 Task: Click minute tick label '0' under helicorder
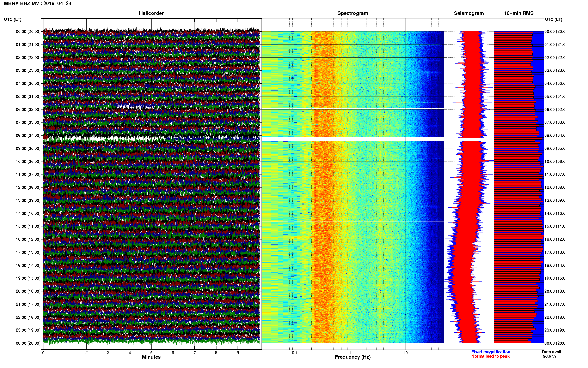tap(43, 353)
